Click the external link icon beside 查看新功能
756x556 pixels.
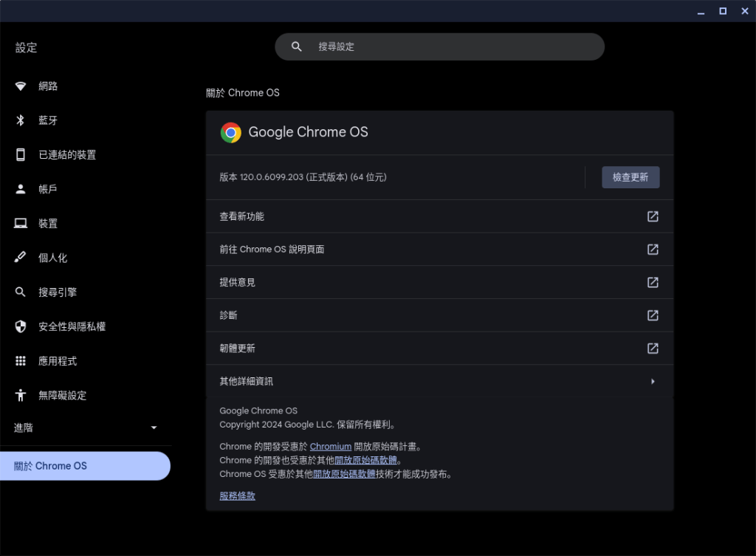tap(653, 216)
